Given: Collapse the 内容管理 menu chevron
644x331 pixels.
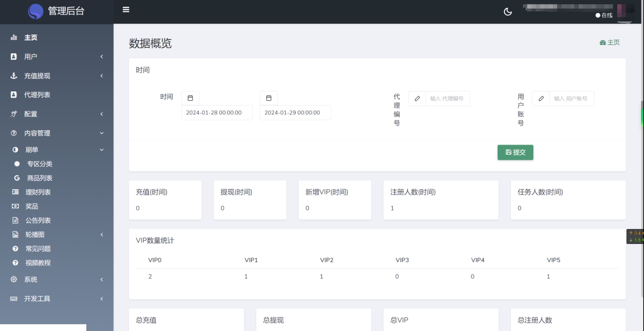Looking at the screenshot, I should (101, 133).
